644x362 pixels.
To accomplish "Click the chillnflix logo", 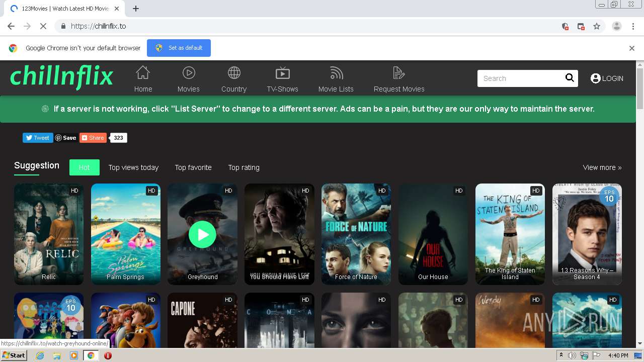I will click(x=61, y=76).
